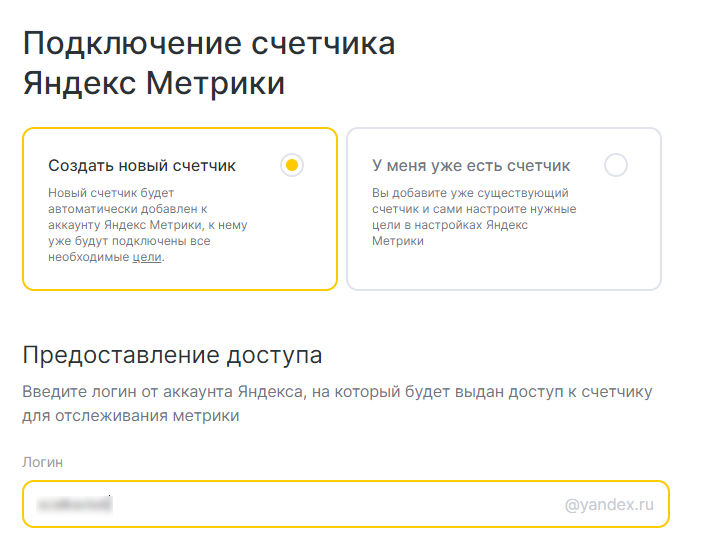Viewport: 716px width, 557px height.
Task: Click the 'Подключение счетчика Яндекс Метрики' heading
Action: 209,63
